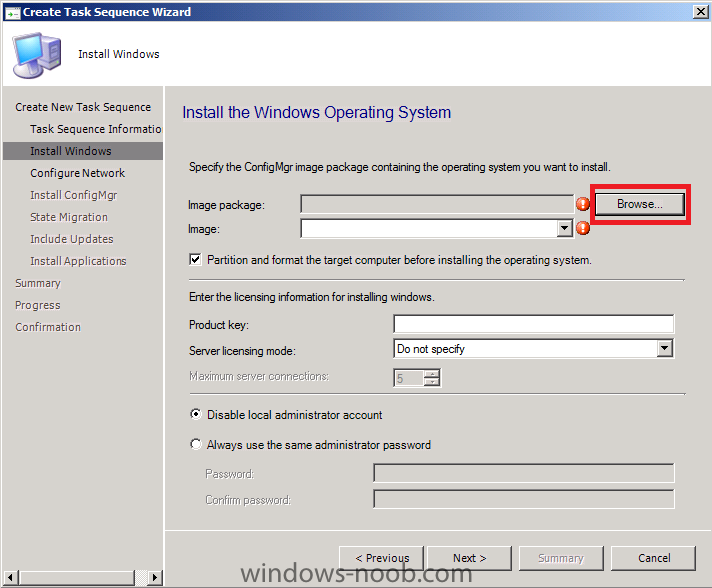Go back with the < Previous button
Viewport: 712px width, 588px height.
pos(382,558)
